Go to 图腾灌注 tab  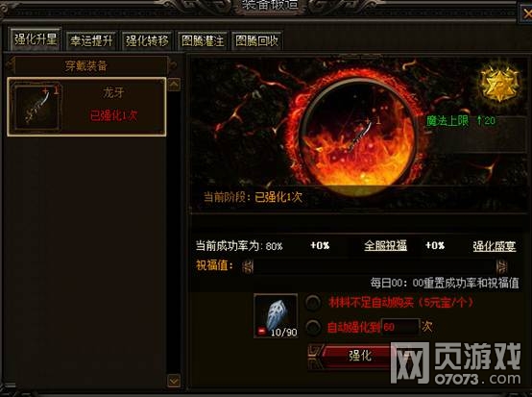pos(203,40)
